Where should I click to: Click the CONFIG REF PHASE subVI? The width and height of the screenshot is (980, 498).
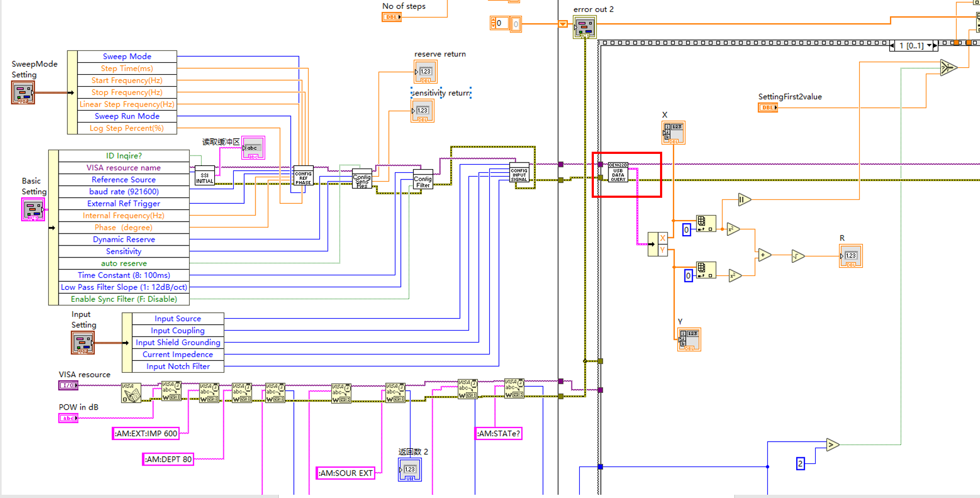[x=303, y=176]
